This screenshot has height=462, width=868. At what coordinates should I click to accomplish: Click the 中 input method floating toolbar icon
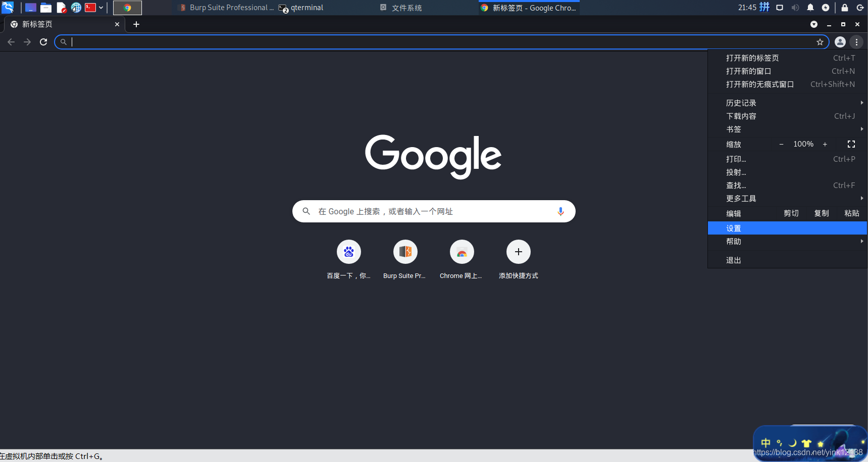765,443
